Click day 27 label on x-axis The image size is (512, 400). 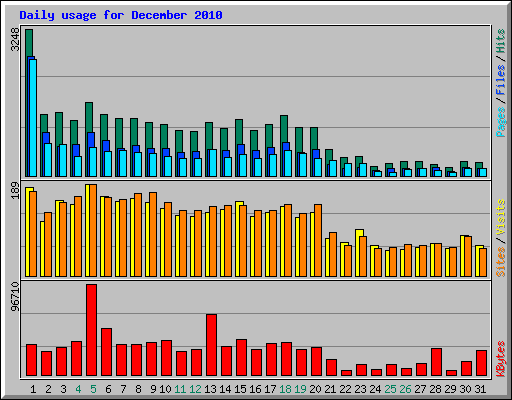(x=420, y=389)
